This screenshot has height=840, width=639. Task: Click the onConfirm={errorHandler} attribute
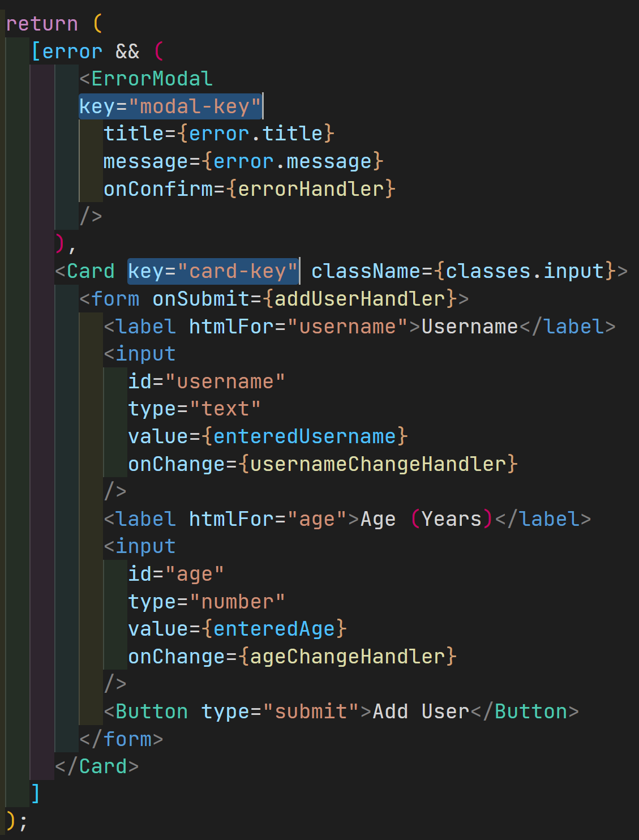click(250, 188)
